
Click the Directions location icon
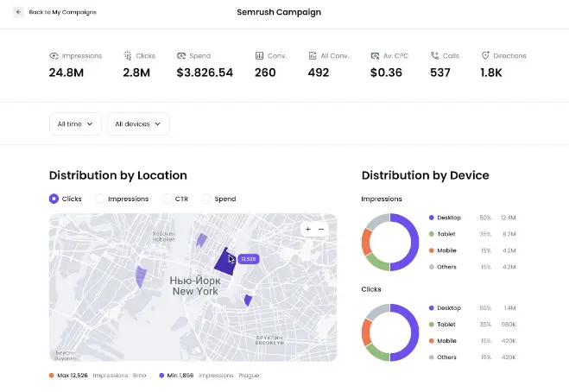coord(485,56)
